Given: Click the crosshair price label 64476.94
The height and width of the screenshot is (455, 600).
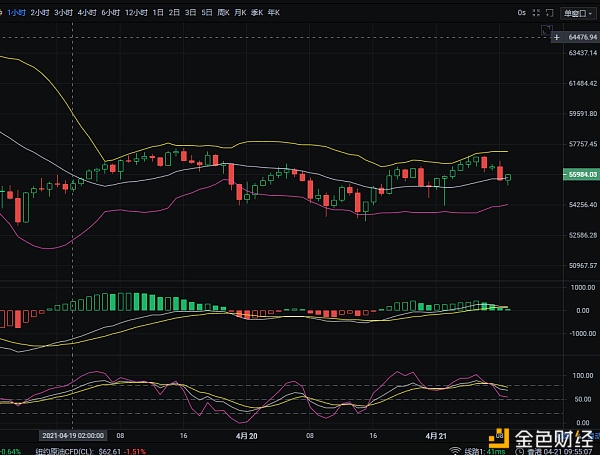Looking at the screenshot, I should [582, 37].
